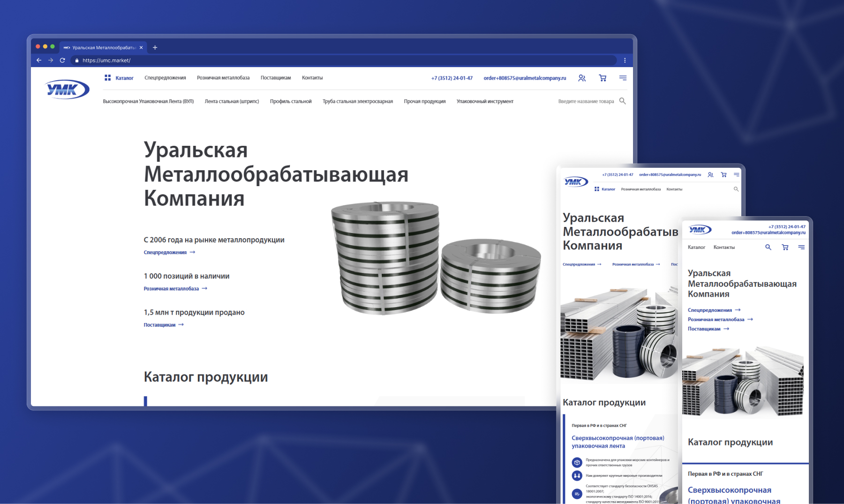The image size is (844, 504).
Task: Select Труба стальная электросварная category
Action: 358,101
